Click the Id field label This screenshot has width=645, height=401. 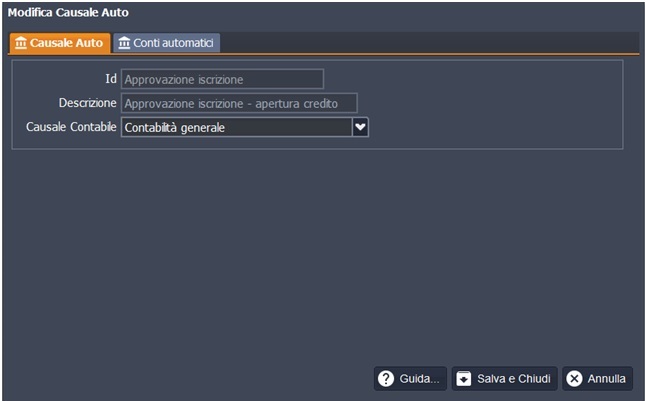point(111,79)
